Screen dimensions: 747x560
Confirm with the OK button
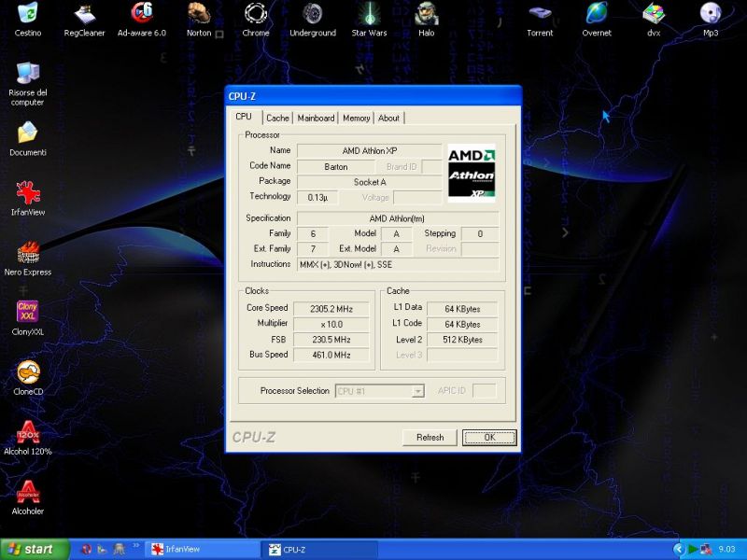(489, 438)
